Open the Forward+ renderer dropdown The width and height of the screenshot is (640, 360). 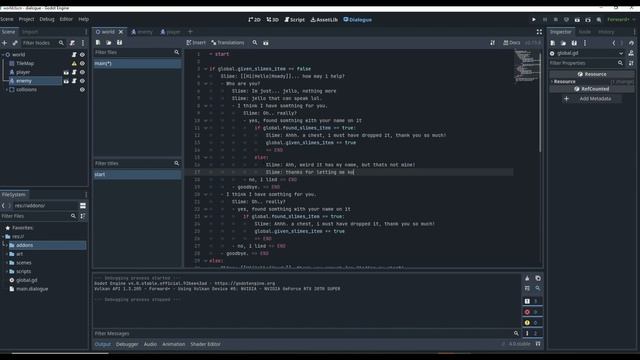(621, 20)
